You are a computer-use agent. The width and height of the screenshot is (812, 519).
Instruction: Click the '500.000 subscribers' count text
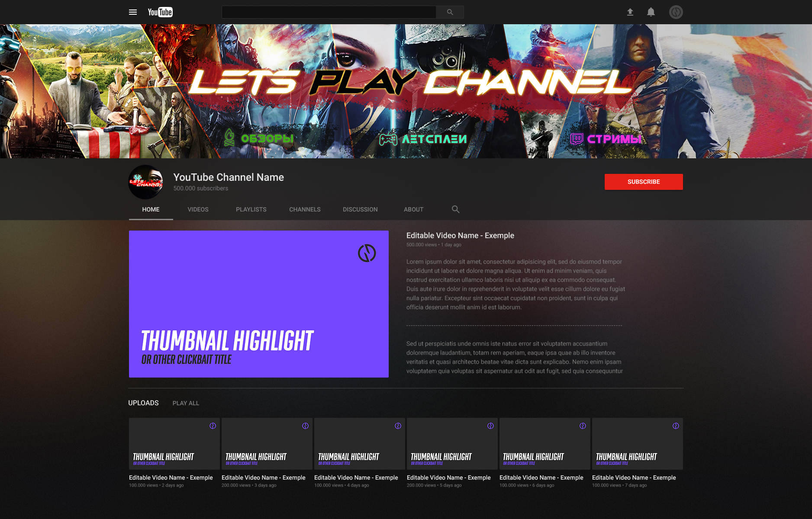click(201, 188)
